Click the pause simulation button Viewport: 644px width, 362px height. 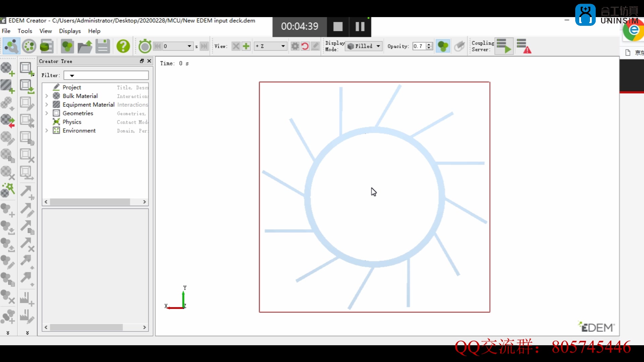click(359, 26)
